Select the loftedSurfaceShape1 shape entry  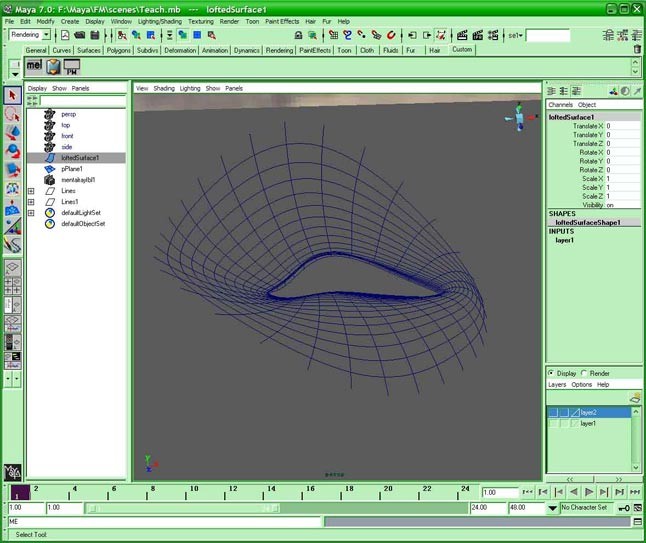(589, 222)
